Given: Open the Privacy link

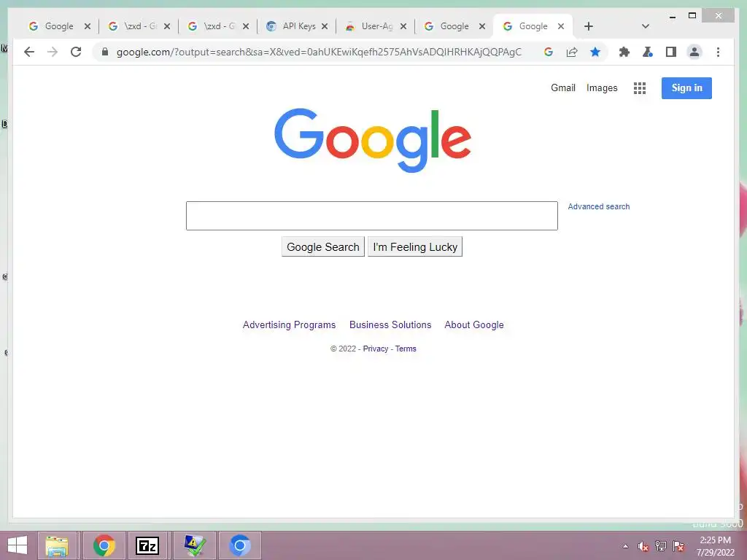Looking at the screenshot, I should [376, 349].
